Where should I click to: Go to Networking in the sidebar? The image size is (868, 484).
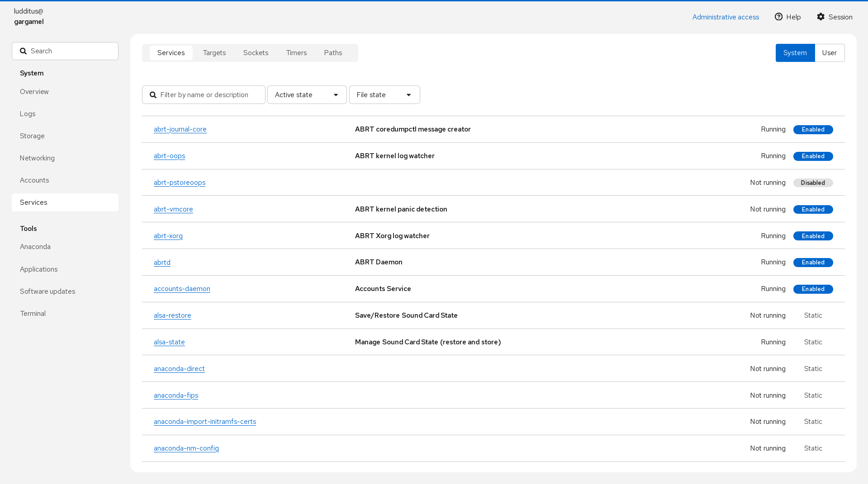[37, 158]
